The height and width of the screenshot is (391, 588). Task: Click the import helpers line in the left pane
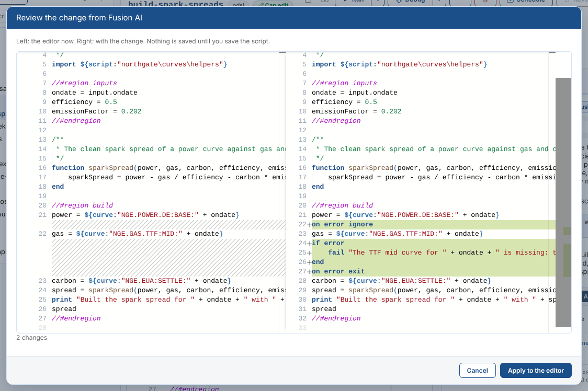pos(139,64)
